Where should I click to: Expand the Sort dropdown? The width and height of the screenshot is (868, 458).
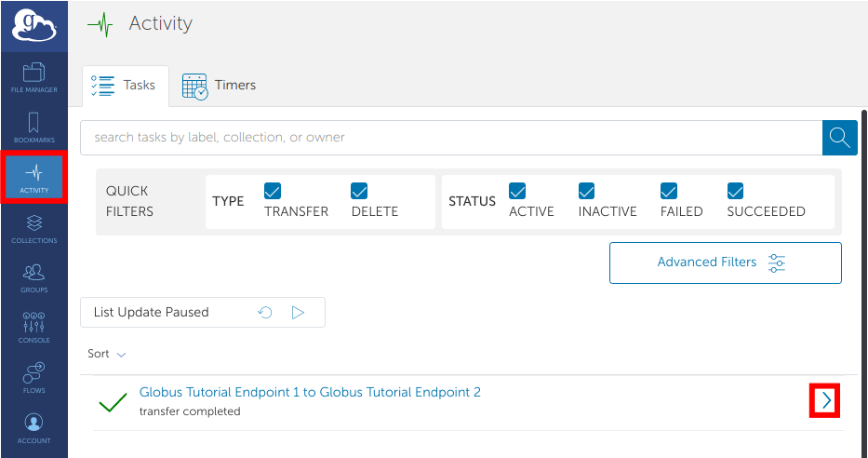(106, 354)
